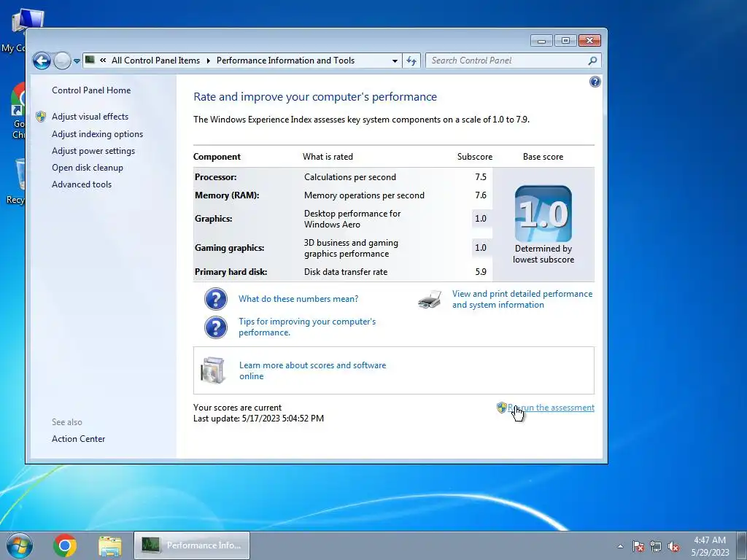Click 'Performance Information and Tools' breadcrumb
Screen dimensions: 747x560
[x=285, y=61]
